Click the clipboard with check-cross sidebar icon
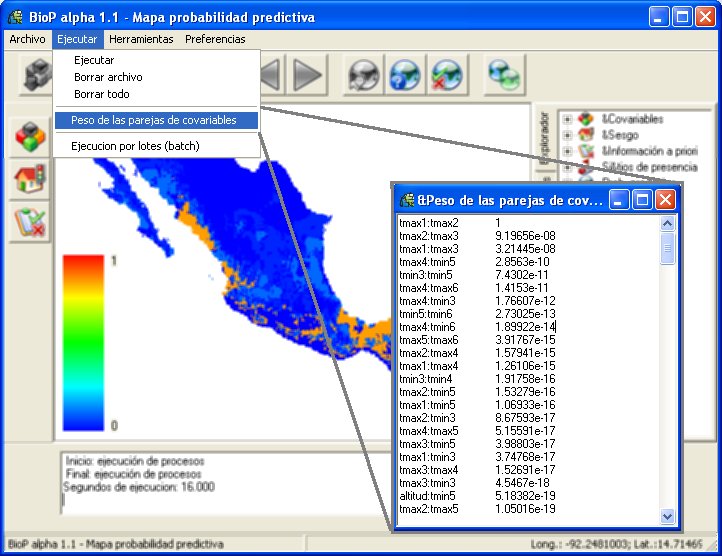 [x=30, y=222]
